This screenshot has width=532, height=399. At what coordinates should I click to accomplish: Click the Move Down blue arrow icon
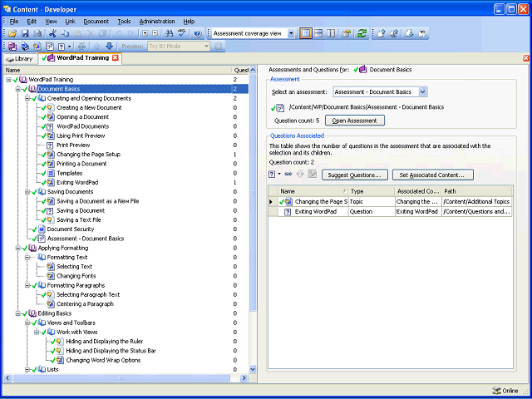click(x=109, y=47)
